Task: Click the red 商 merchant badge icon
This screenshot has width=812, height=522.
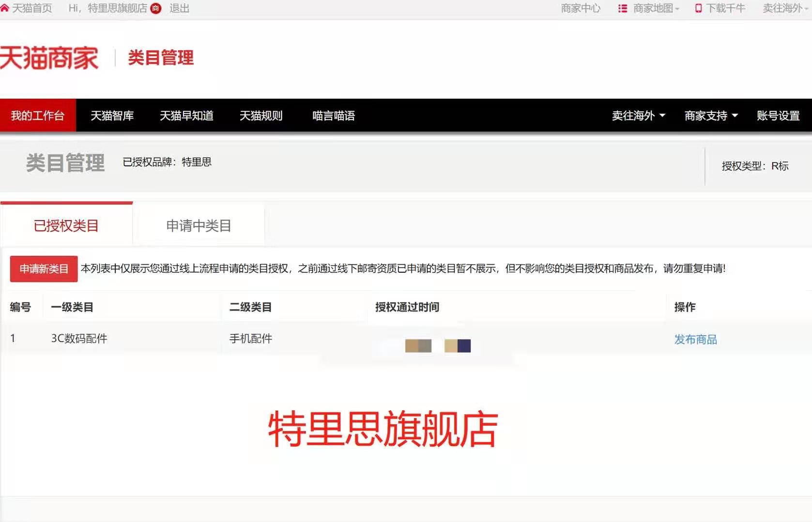Action: pyautogui.click(x=155, y=8)
